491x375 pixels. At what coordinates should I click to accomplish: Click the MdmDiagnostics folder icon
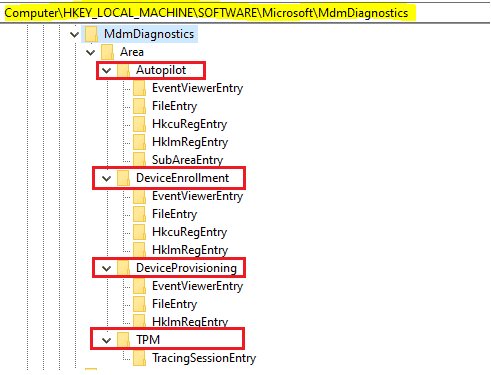pyautogui.click(x=91, y=34)
